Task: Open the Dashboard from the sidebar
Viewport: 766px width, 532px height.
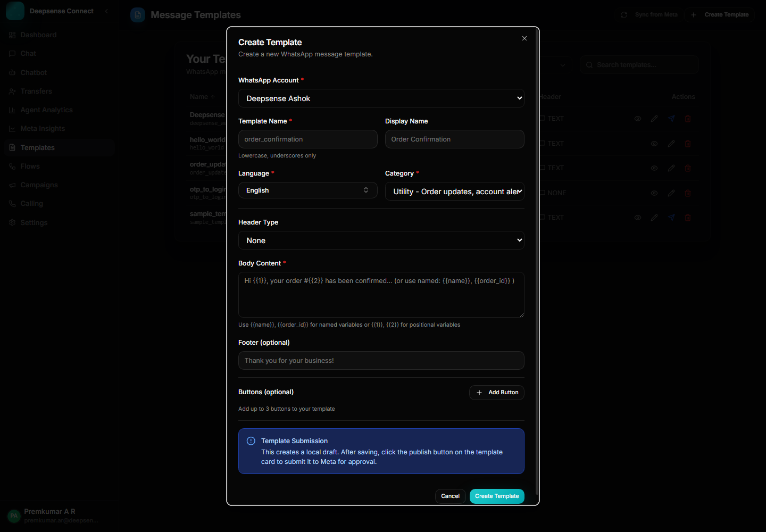Action: (x=38, y=35)
